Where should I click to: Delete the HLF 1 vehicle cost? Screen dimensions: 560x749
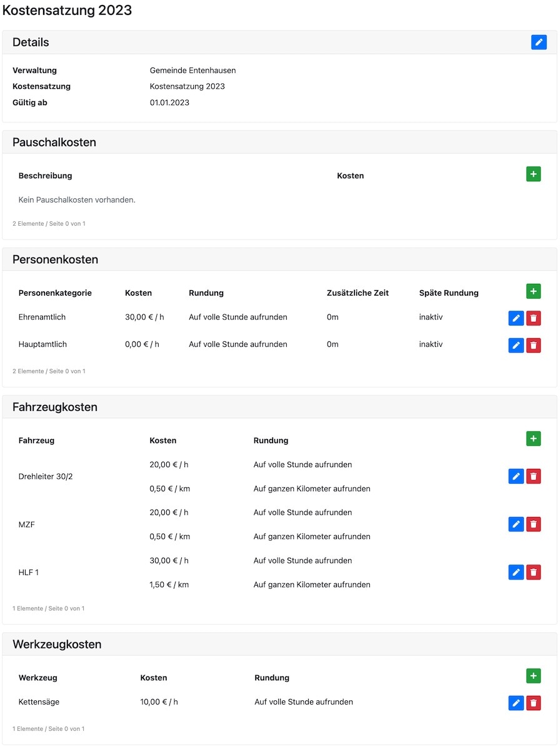[533, 572]
